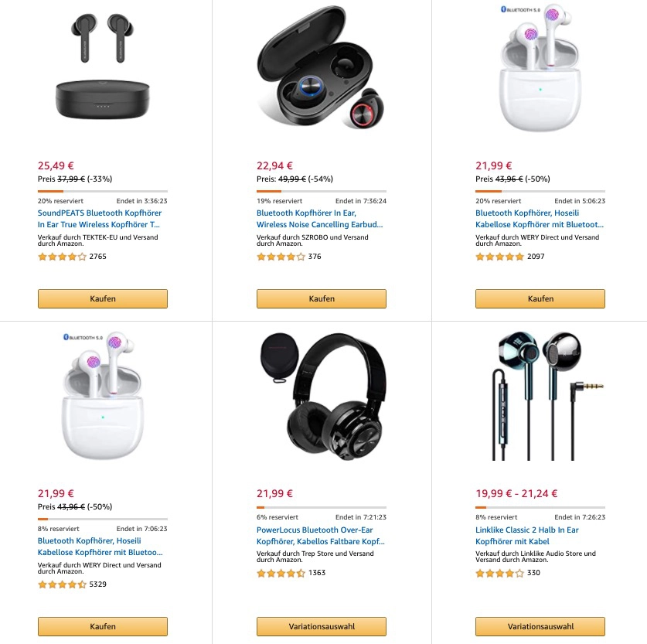Click the star rating with 376 reviews
The height and width of the screenshot is (644, 647).
pos(281,257)
